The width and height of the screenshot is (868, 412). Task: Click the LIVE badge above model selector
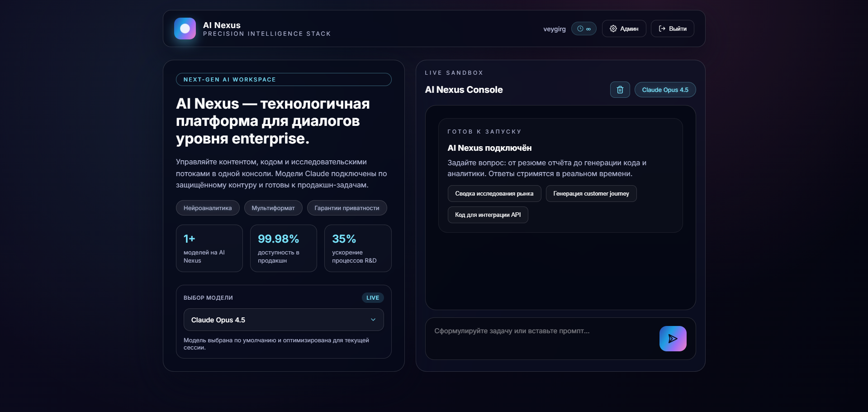372,297
